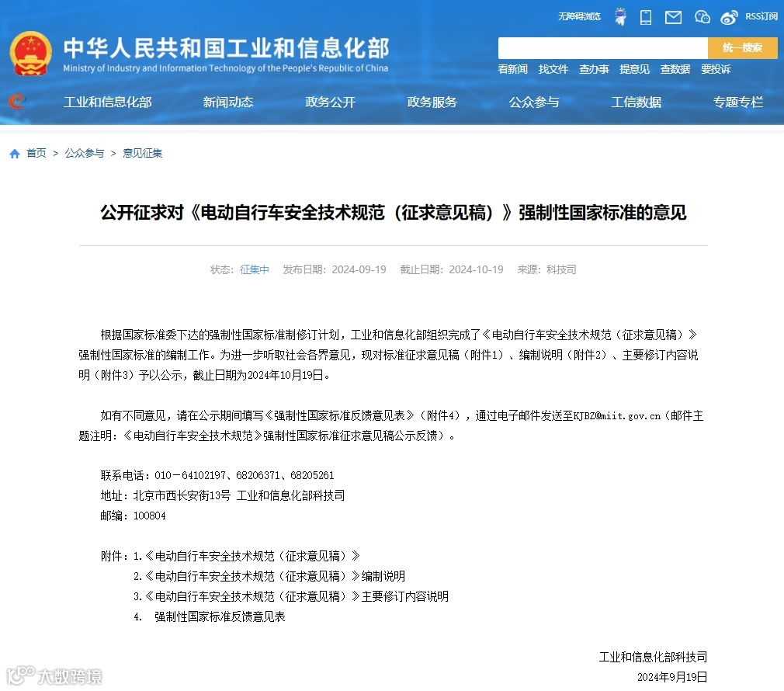Click into the search input field

[x=602, y=48]
